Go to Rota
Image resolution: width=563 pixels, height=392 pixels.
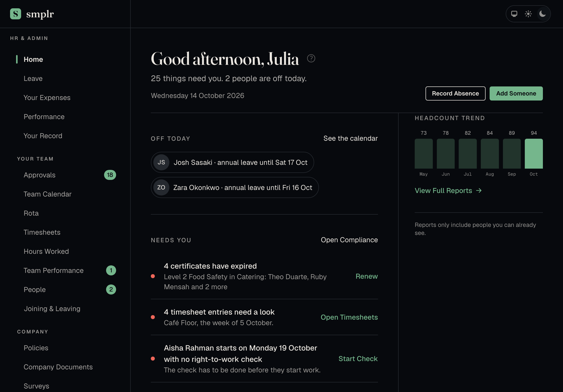click(x=31, y=213)
